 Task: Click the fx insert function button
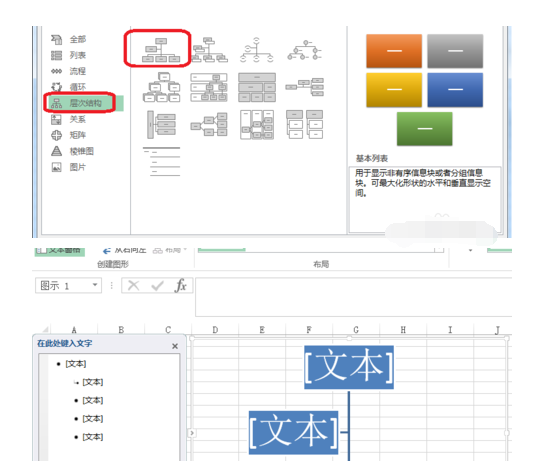(180, 286)
